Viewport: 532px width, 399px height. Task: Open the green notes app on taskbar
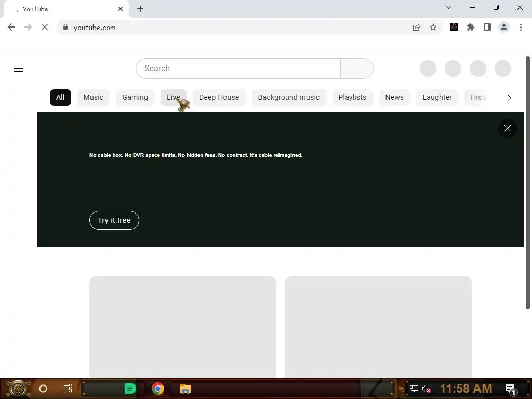tap(130, 389)
